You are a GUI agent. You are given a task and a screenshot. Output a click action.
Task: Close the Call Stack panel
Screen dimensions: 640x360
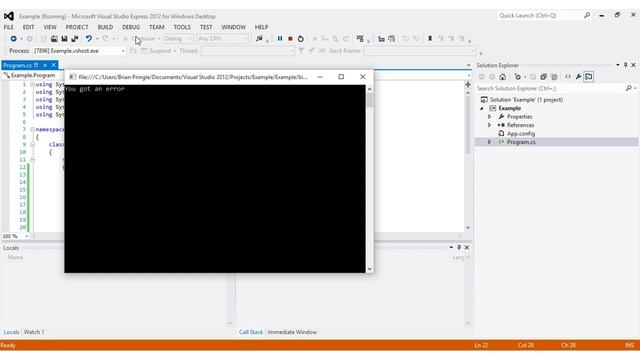coord(467,247)
